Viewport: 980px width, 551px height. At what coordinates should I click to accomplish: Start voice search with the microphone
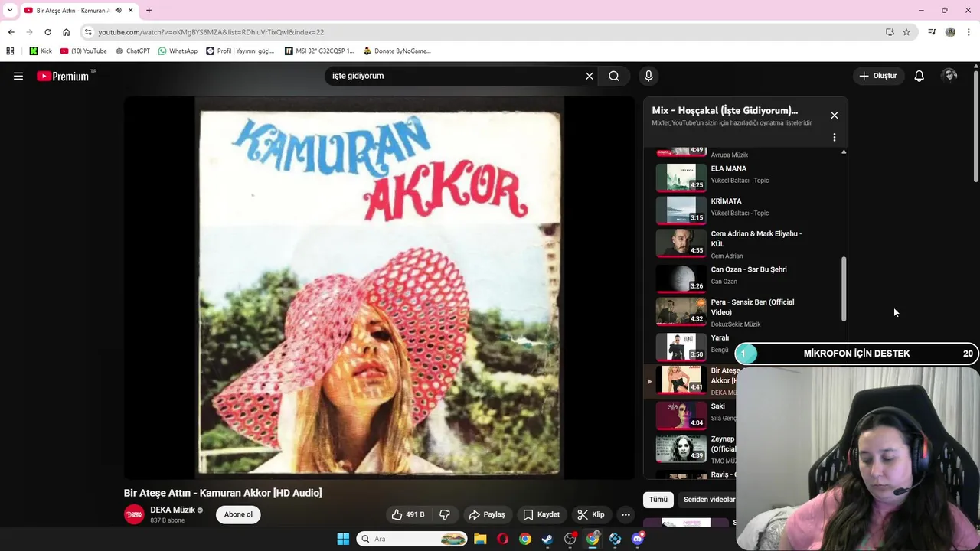[648, 76]
